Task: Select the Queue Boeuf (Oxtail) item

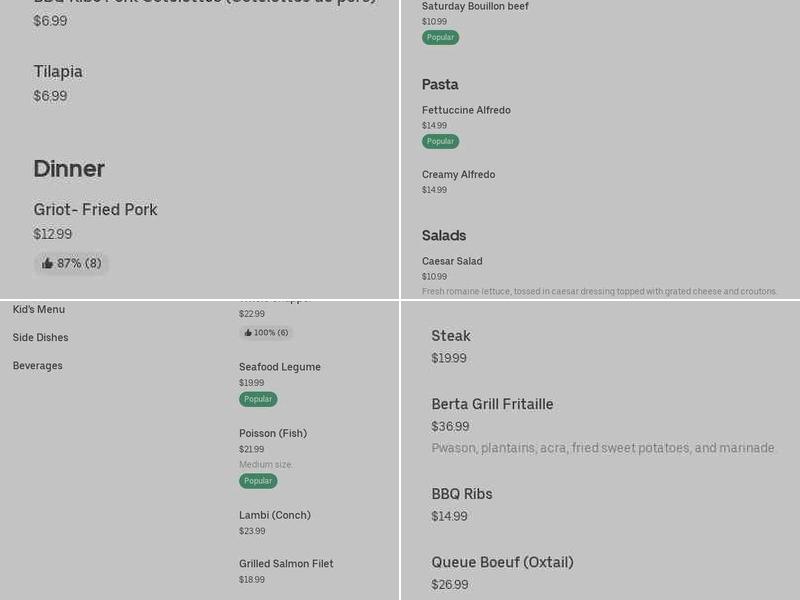Action: (504, 562)
